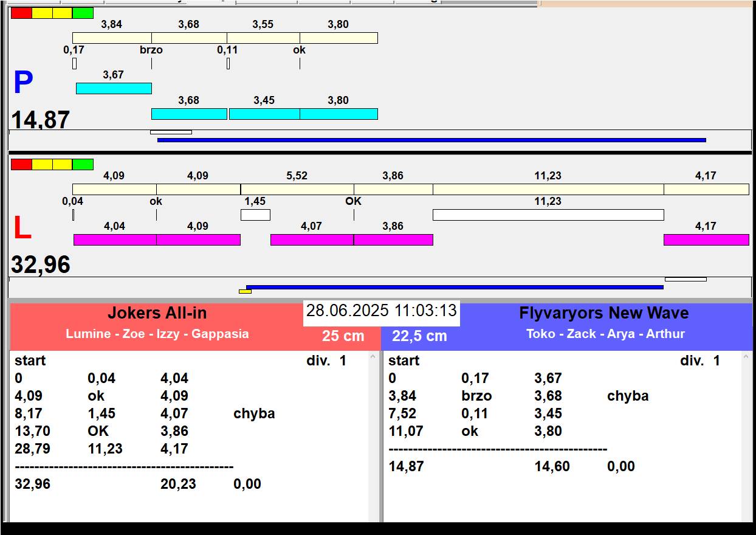Click the red start light in lane P
756x535 pixels.
tap(21, 13)
